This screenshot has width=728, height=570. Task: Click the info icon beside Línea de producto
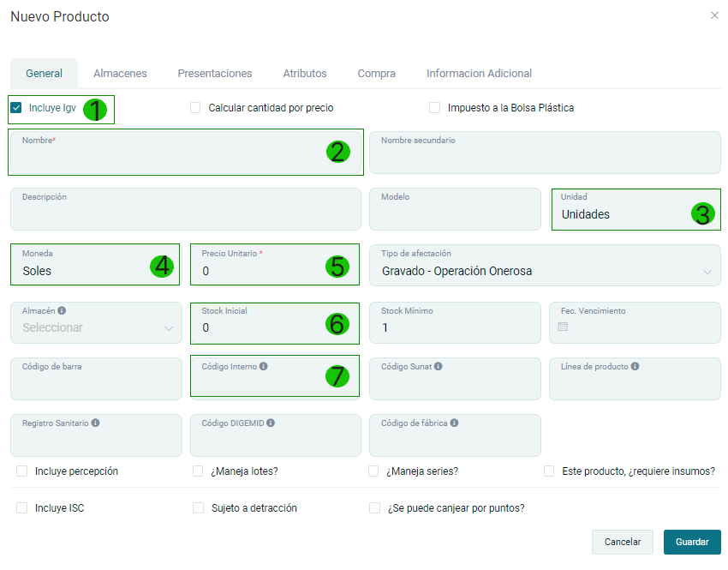(x=635, y=366)
